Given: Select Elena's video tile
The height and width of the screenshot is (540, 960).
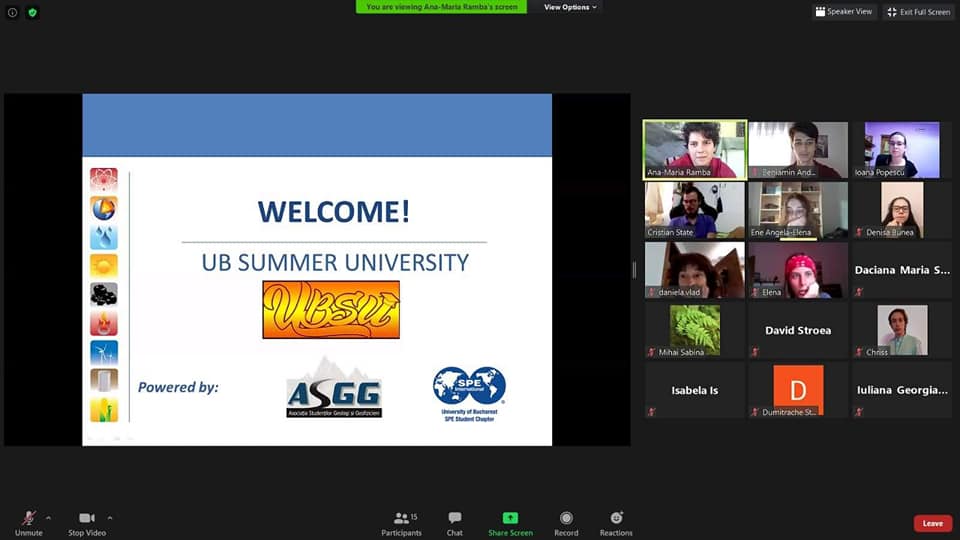Looking at the screenshot, I should coord(798,270).
